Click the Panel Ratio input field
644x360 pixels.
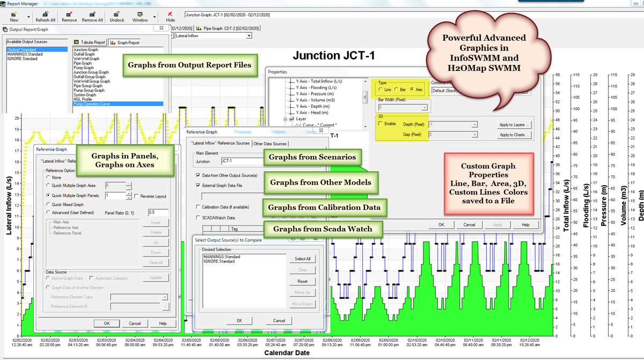158,212
